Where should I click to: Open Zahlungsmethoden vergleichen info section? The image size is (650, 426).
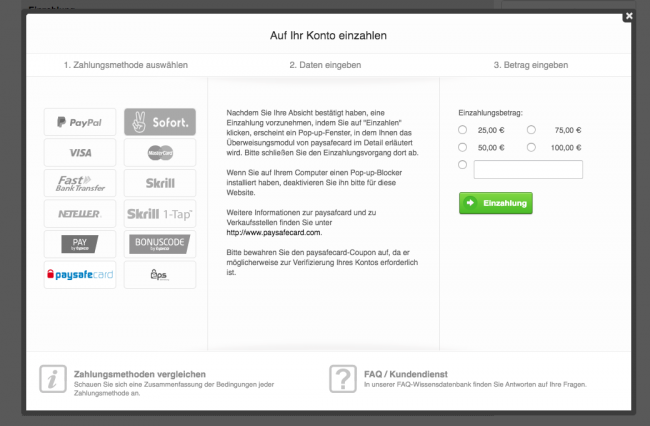pos(140,373)
